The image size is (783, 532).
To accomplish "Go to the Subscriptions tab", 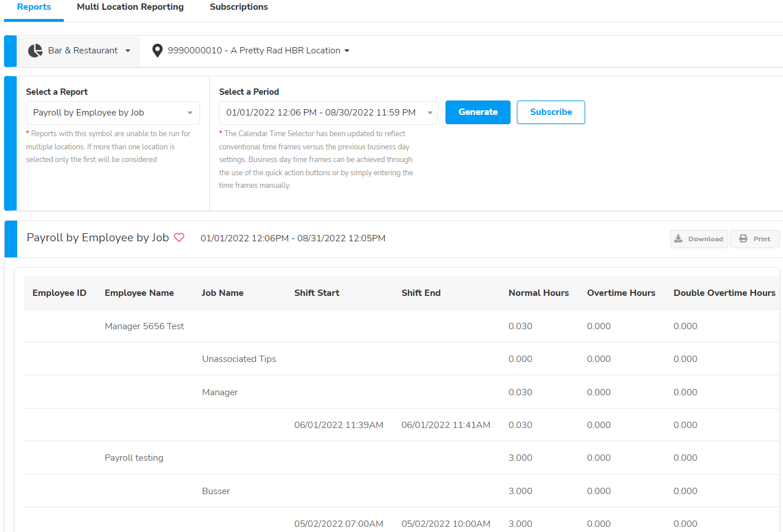I will [239, 7].
